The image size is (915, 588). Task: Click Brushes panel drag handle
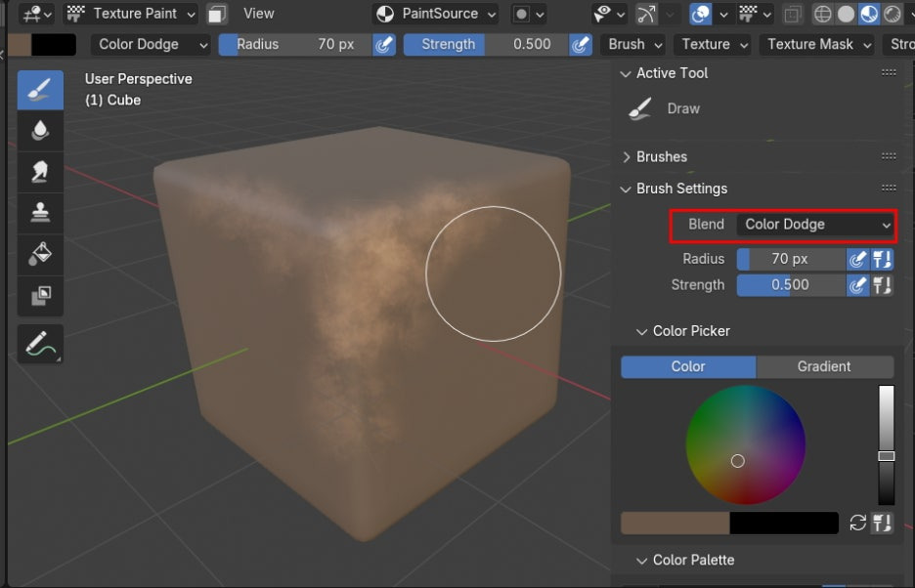[889, 156]
